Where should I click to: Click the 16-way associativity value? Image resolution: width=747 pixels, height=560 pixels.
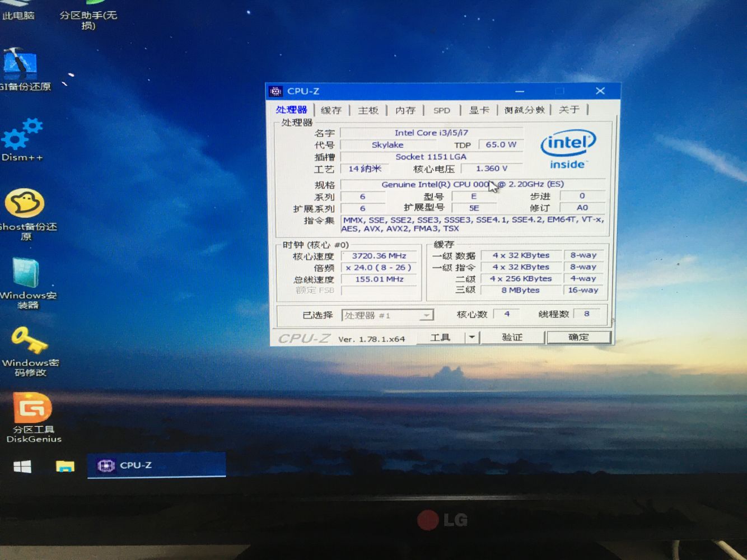pyautogui.click(x=583, y=290)
